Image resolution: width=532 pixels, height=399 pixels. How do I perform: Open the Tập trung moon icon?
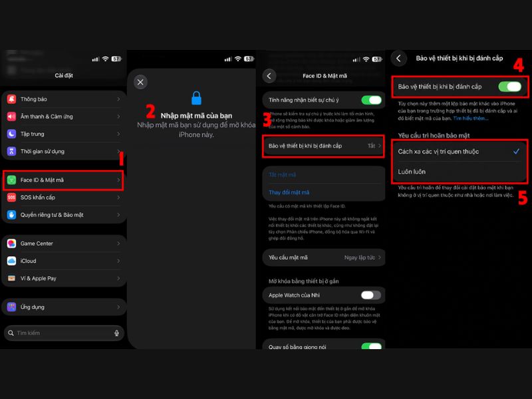[x=11, y=134]
